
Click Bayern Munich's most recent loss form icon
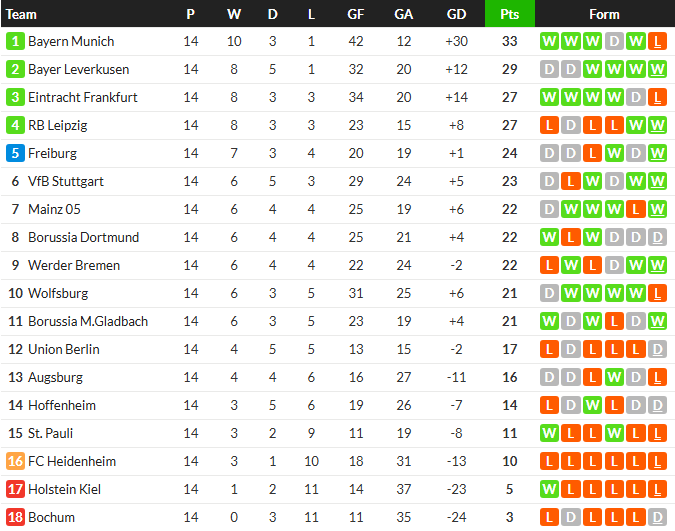click(x=657, y=42)
